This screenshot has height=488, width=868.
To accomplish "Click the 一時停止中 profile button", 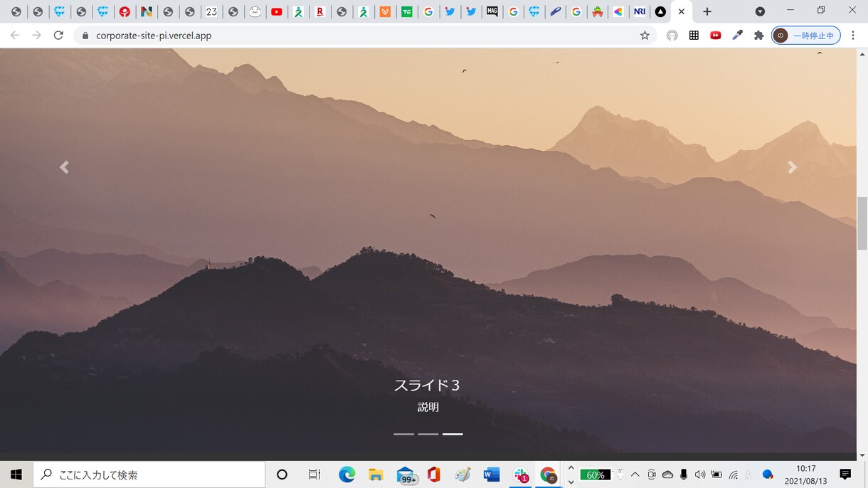I will click(806, 36).
